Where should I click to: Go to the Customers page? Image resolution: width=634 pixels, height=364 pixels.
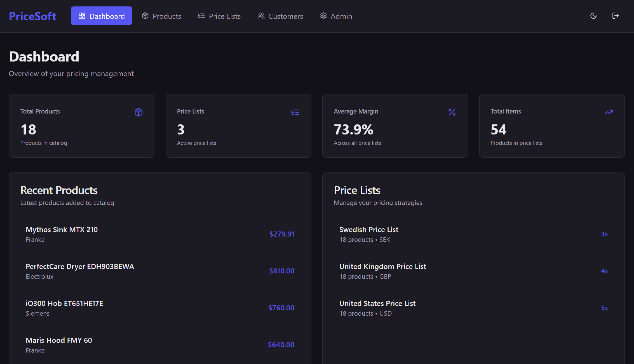[x=280, y=16]
